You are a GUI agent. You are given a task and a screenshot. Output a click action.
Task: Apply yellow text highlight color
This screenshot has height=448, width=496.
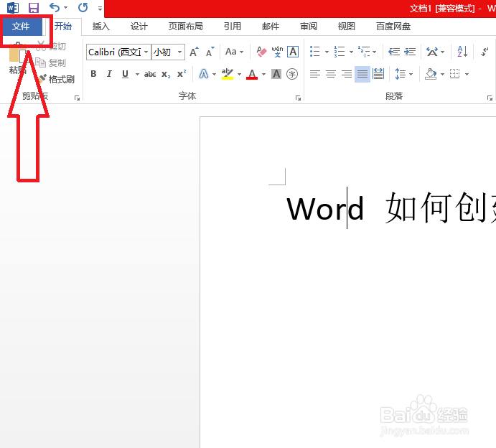228,74
